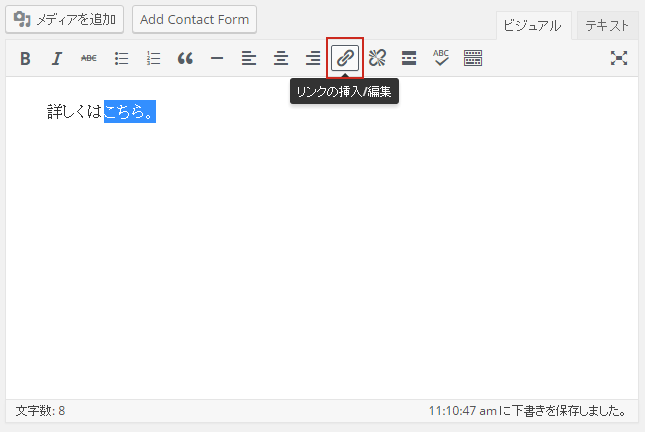Remove link with unlink icon
This screenshot has height=432, width=645.
(x=377, y=58)
